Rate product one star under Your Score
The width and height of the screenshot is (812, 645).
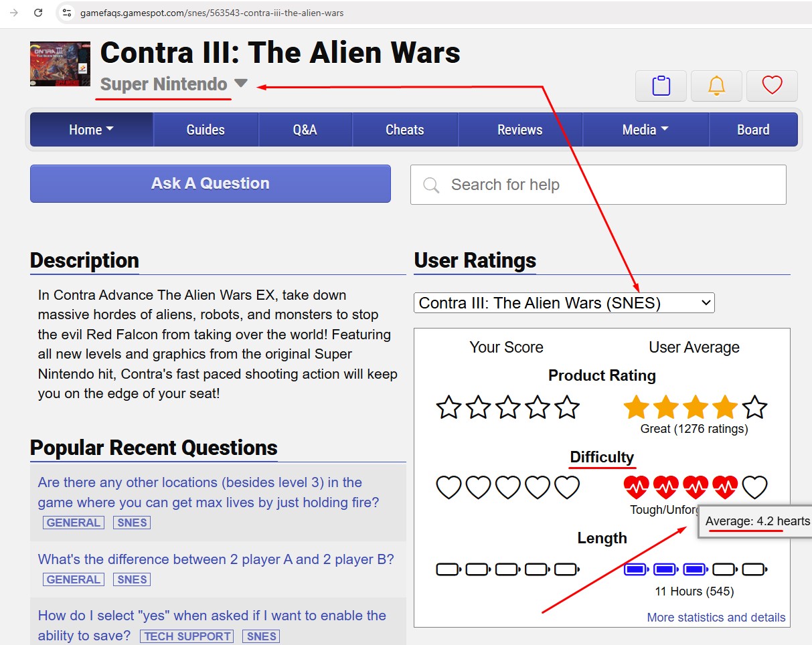[x=449, y=407]
